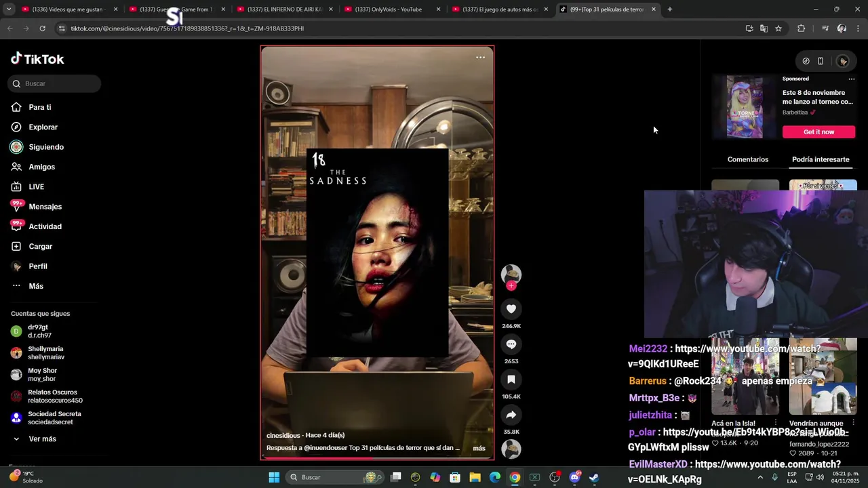The image size is (868, 488).
Task: Open the Para ti feed
Action: 39,107
